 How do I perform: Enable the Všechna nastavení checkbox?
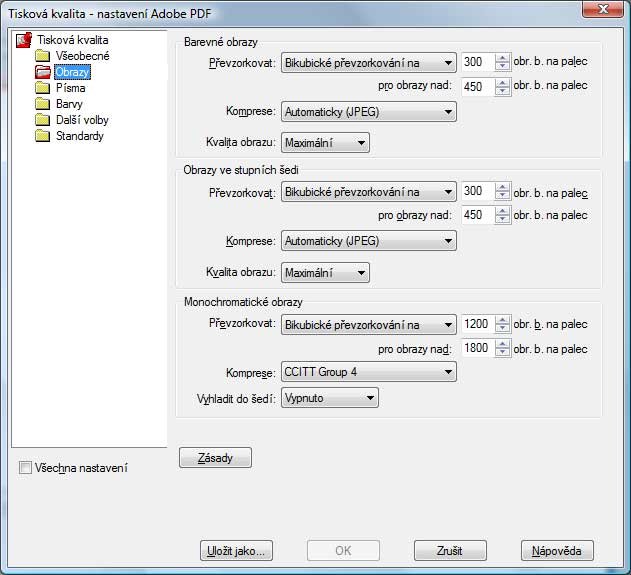(26, 467)
